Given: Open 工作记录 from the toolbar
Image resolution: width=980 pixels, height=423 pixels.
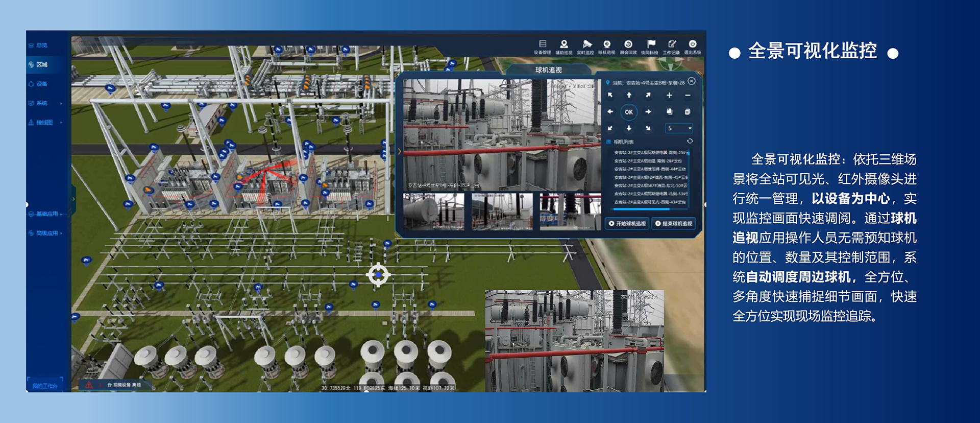Looking at the screenshot, I should [x=672, y=45].
